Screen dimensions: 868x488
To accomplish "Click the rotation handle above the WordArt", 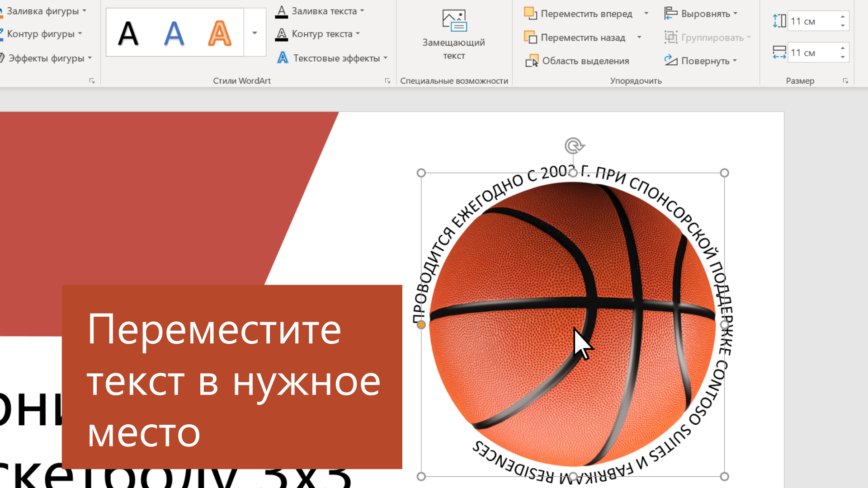I will [574, 145].
